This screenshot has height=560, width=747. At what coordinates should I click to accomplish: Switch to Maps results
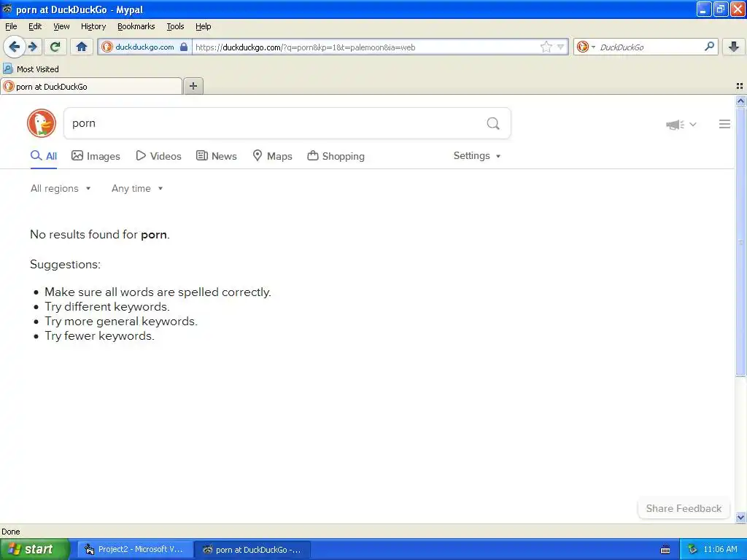point(272,156)
